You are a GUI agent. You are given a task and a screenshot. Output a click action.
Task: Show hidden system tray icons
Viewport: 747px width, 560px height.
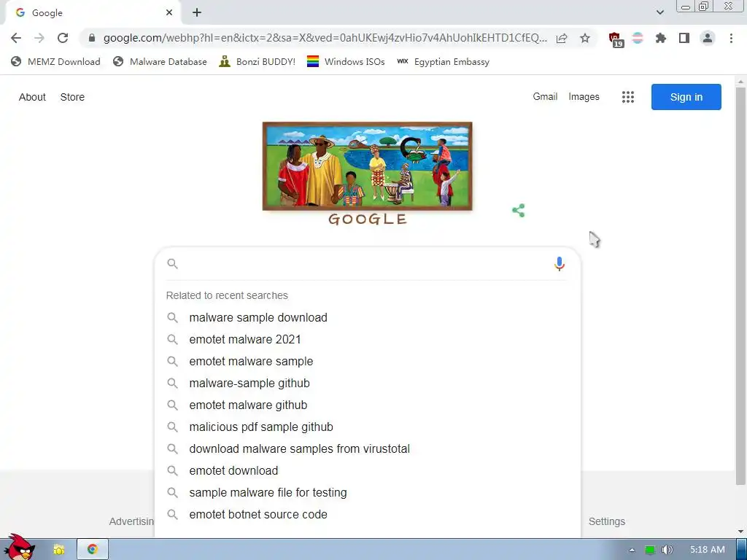coord(632,550)
